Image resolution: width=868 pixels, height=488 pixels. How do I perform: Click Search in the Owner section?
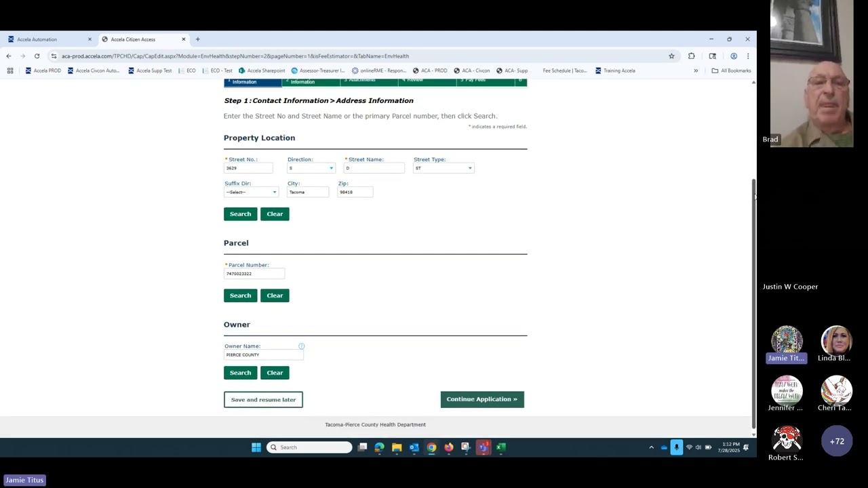click(x=240, y=373)
